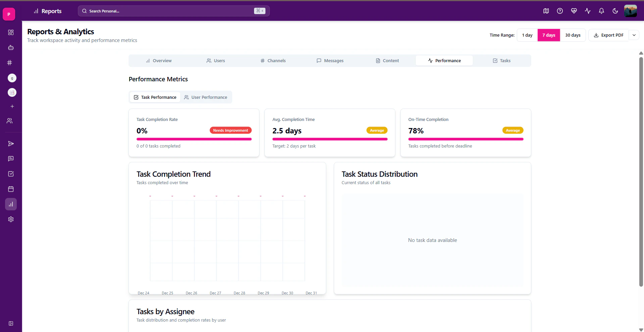The height and width of the screenshot is (332, 644).
Task: Click the '78%' on-time completion value
Action: [x=416, y=131]
